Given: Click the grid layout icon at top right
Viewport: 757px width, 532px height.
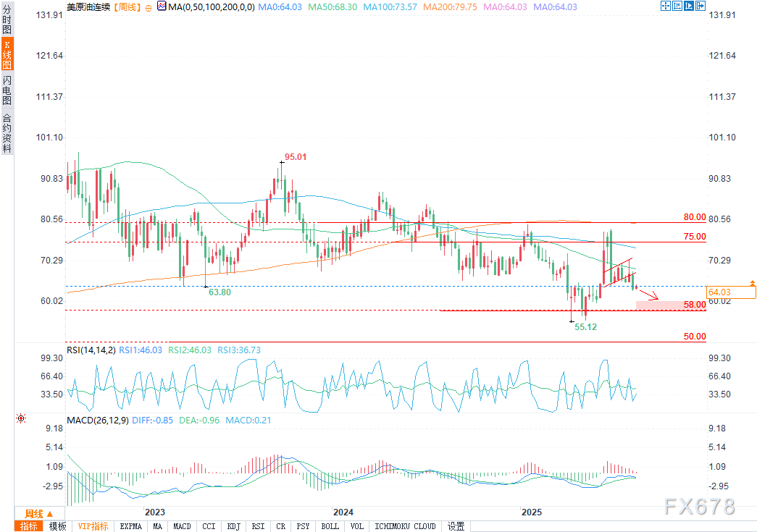Looking at the screenshot, I should coord(665,6).
